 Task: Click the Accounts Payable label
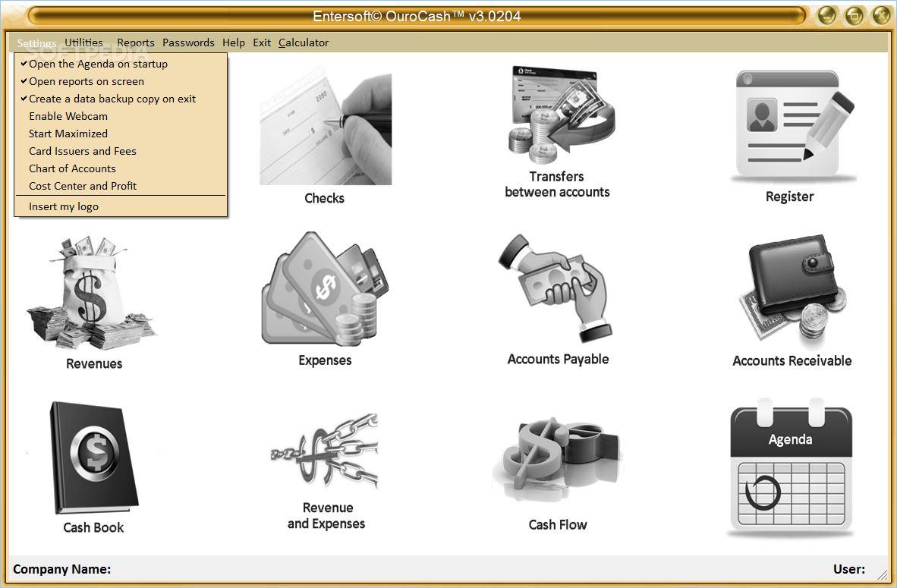pos(558,359)
